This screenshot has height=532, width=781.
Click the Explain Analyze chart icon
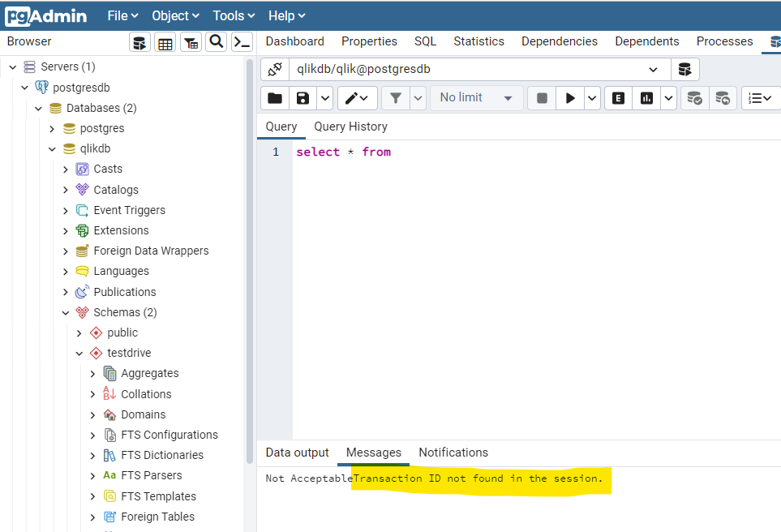click(646, 98)
